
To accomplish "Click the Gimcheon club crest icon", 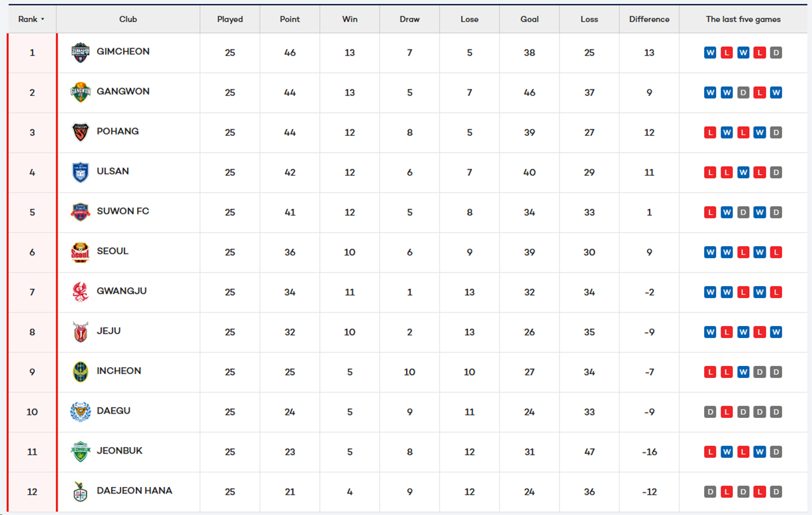I will pyautogui.click(x=81, y=53).
